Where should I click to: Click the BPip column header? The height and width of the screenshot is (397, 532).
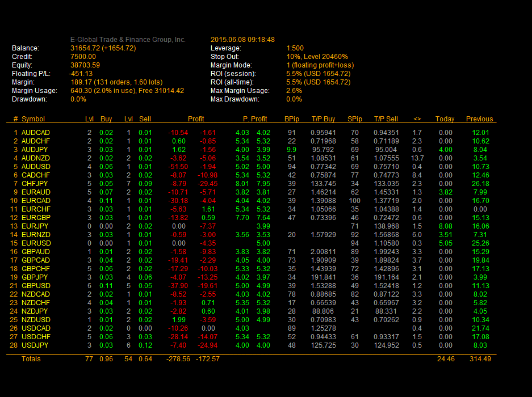click(291, 119)
